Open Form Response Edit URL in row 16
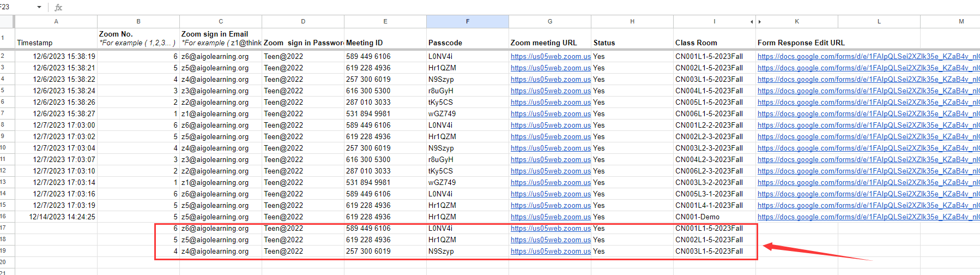Screen dimensions: 980x275 867,217
